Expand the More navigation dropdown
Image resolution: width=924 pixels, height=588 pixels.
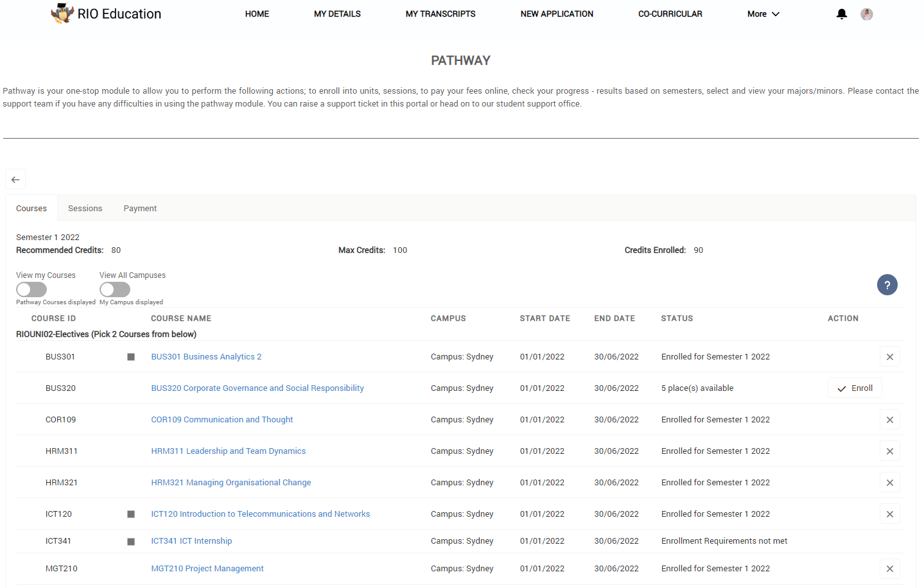[763, 14]
